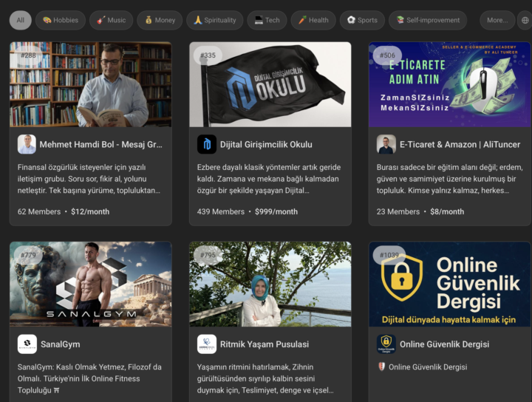Filter communities by Tech
This screenshot has width=532, height=402.
[267, 20]
